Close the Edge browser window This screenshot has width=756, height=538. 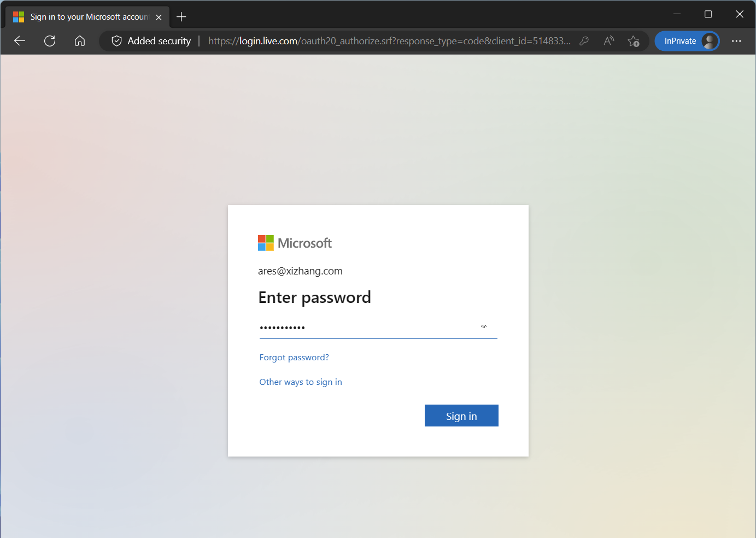[740, 14]
